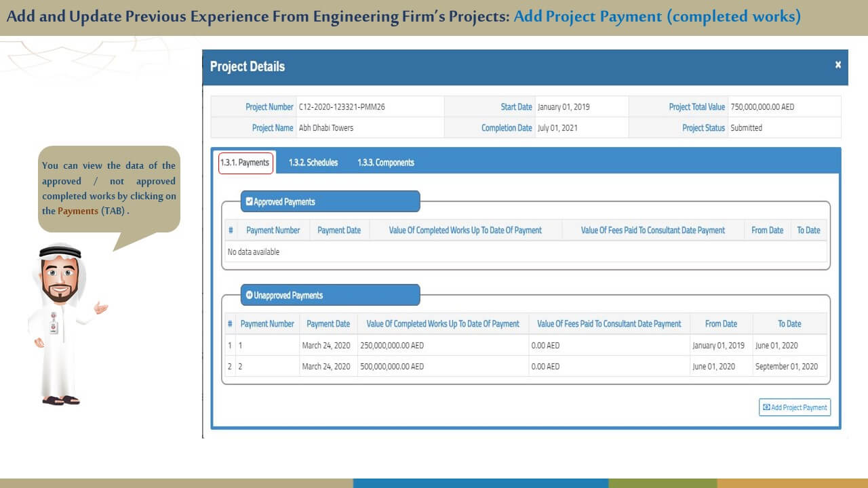Image resolution: width=868 pixels, height=488 pixels.
Task: Click the To Date header in Unapproved table
Action: (x=789, y=324)
